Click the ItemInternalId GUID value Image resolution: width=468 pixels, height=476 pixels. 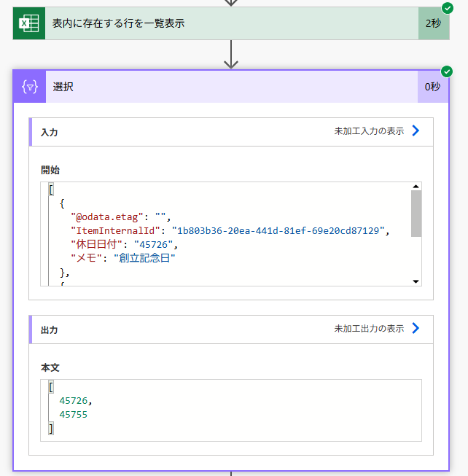pyautogui.click(x=278, y=231)
